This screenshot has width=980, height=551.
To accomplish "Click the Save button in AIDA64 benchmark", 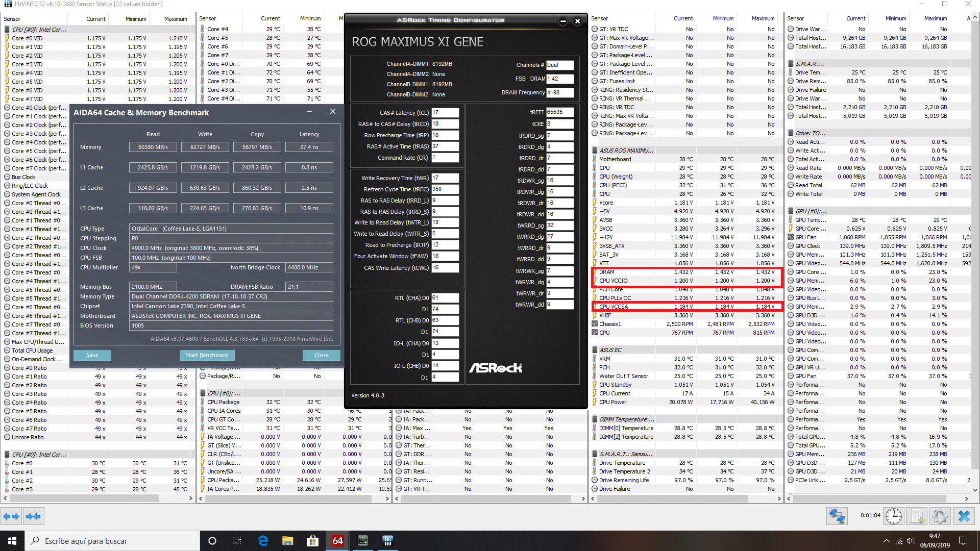I will (92, 355).
